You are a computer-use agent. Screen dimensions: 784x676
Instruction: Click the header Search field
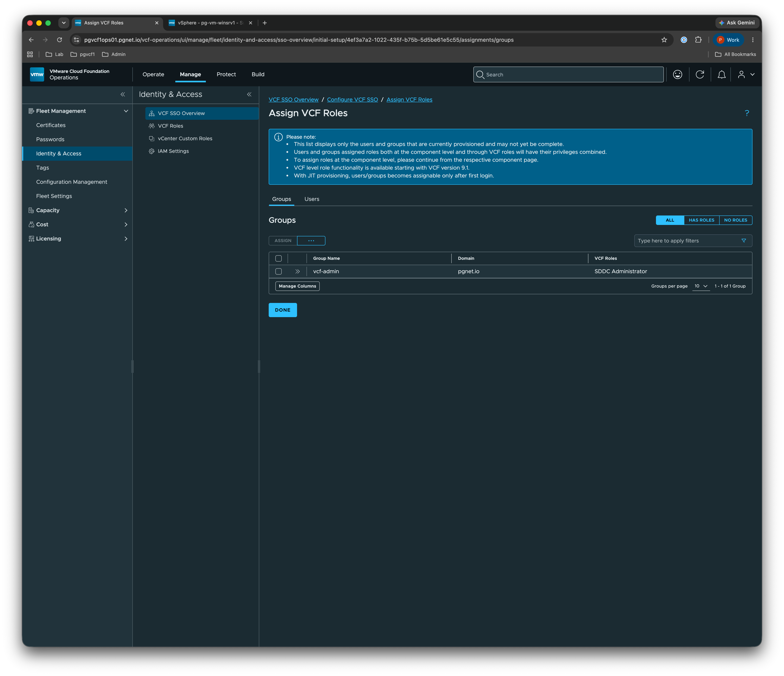(568, 74)
